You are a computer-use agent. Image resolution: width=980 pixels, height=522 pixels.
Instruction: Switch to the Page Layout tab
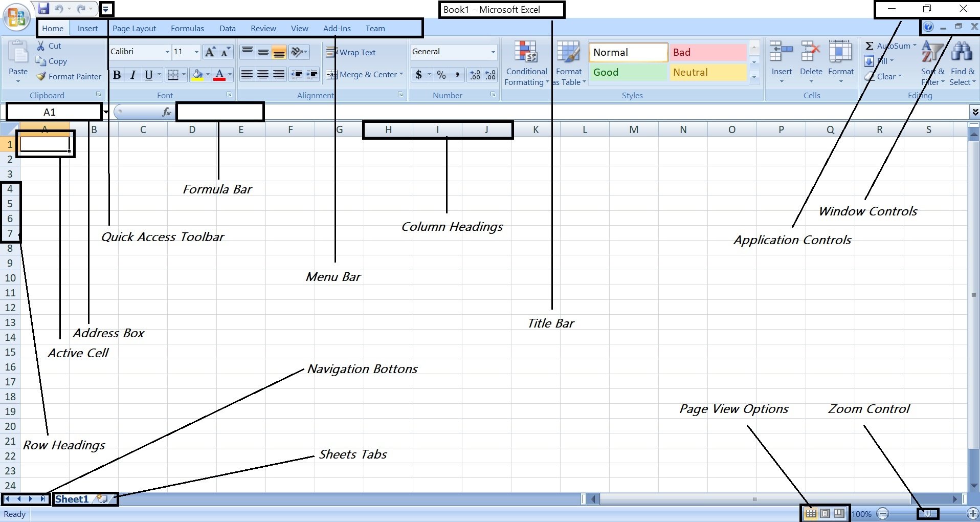coord(135,29)
